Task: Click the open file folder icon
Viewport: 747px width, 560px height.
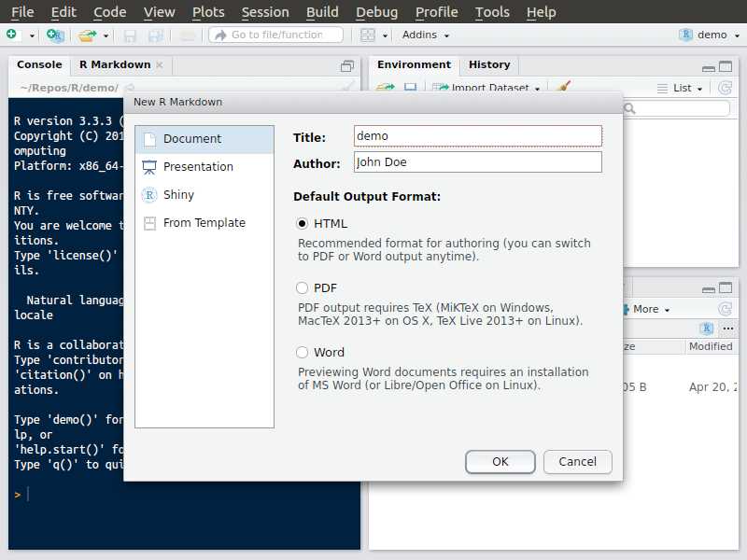Action: point(87,35)
